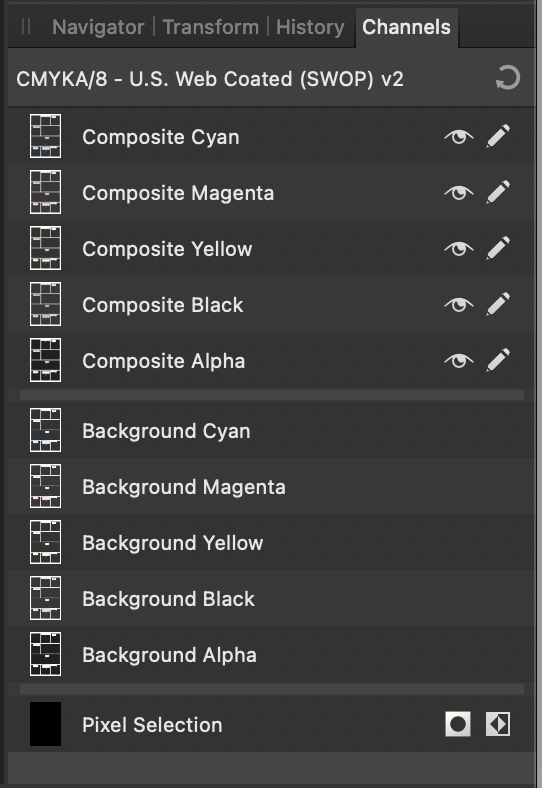This screenshot has width=542, height=788.
Task: Toggle visibility of Composite Magenta channel
Action: (x=459, y=192)
